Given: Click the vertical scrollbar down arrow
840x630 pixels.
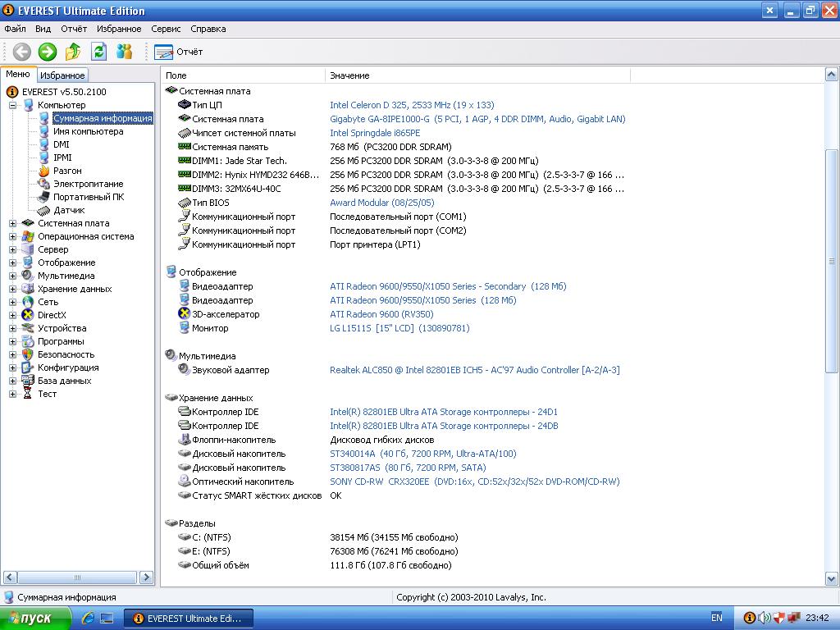Looking at the screenshot, I should point(832,578).
